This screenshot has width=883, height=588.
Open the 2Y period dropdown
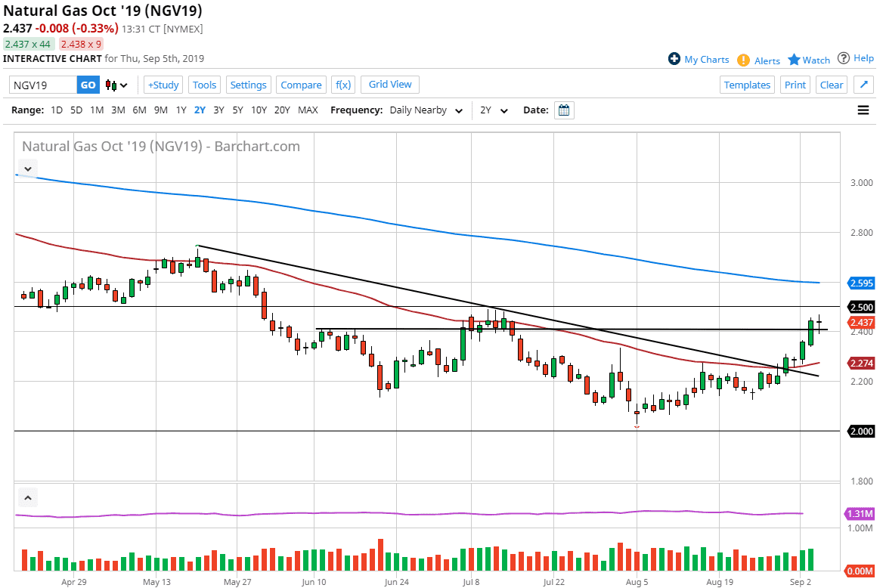tap(494, 110)
